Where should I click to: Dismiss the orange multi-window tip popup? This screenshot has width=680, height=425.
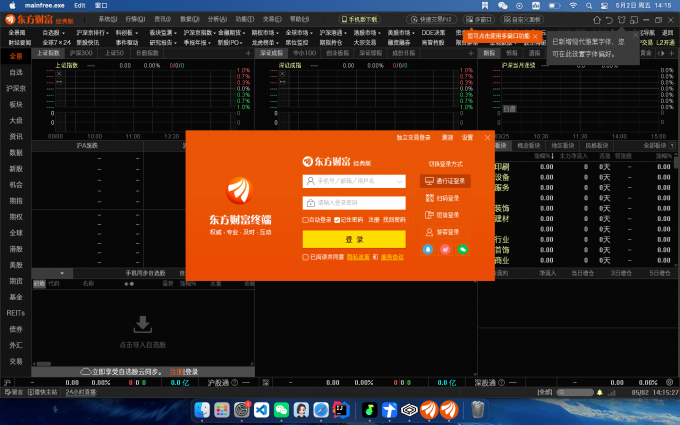click(535, 36)
